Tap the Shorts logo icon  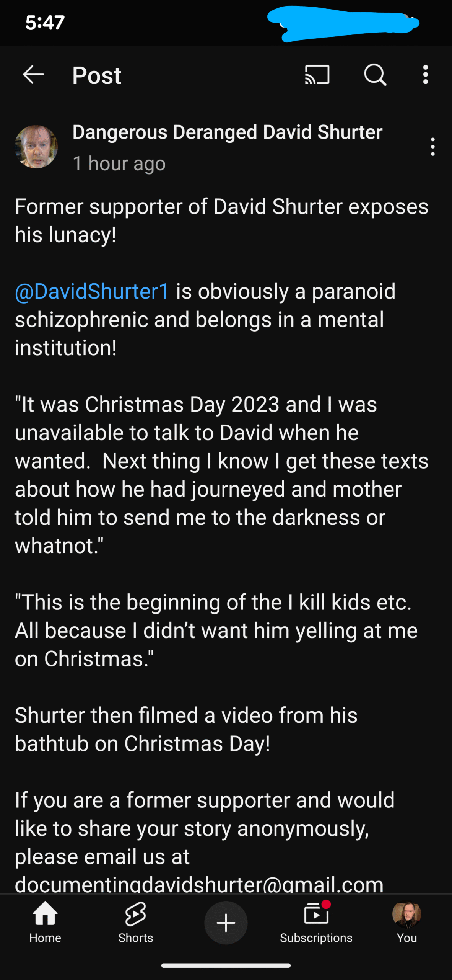click(135, 914)
